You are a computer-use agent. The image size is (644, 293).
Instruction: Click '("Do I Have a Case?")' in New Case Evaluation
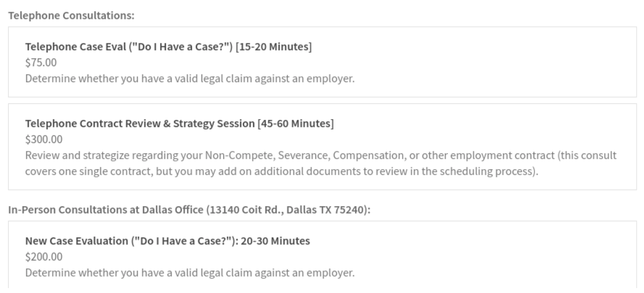tap(184, 241)
